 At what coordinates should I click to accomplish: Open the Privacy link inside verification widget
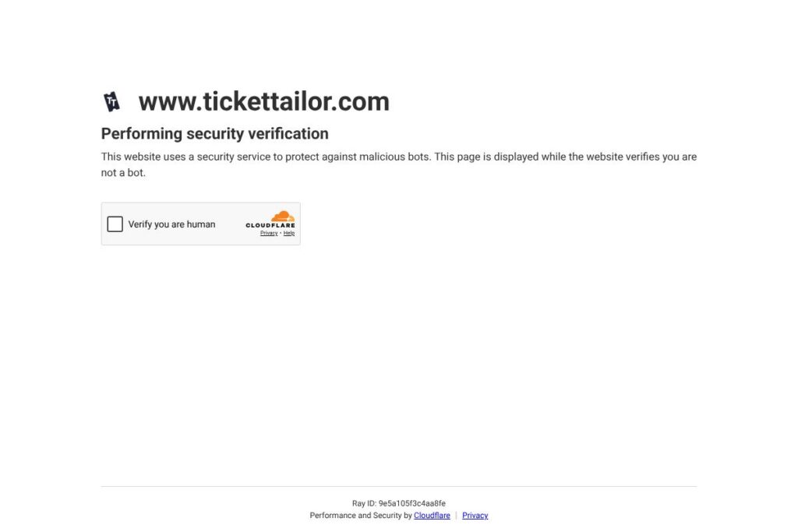(x=269, y=233)
